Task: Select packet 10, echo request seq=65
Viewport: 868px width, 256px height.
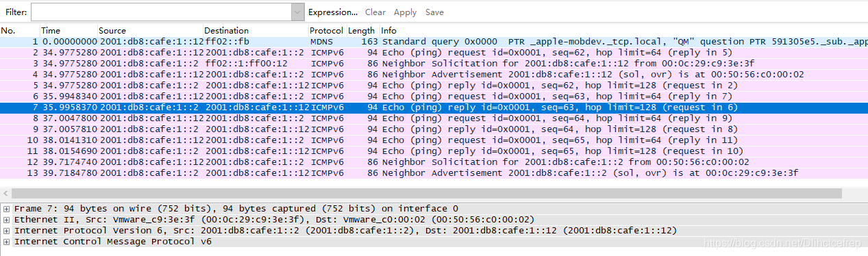Action: point(434,140)
